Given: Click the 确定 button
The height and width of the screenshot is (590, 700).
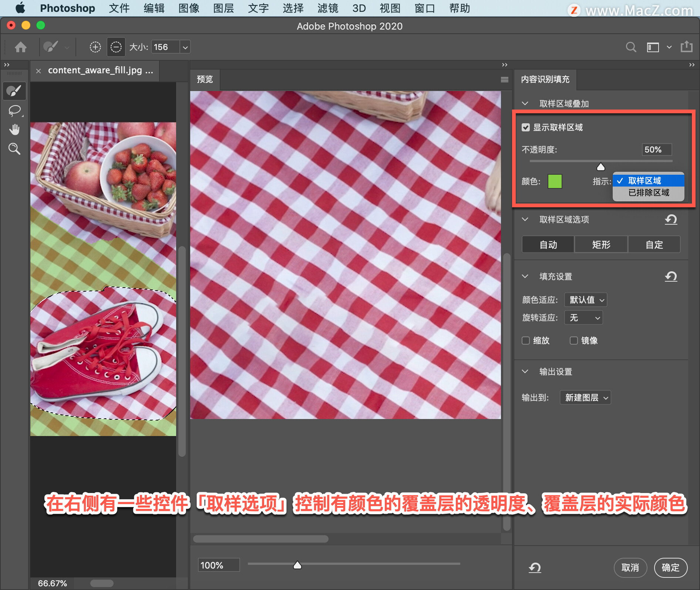Looking at the screenshot, I should coord(670,567).
